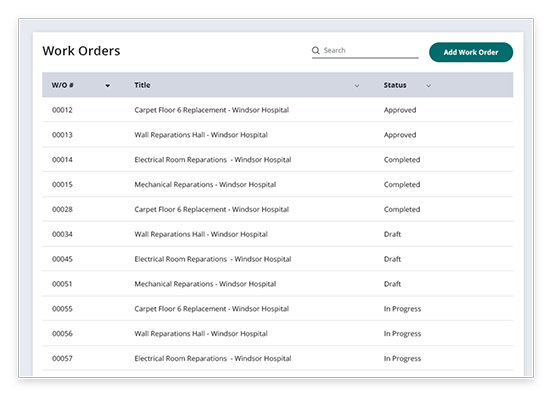
Task: Click the W/O # column header
Action: click(x=62, y=85)
